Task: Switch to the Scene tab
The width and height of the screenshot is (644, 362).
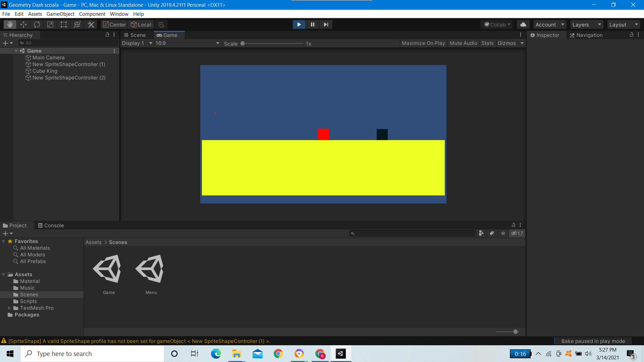Action: point(135,35)
